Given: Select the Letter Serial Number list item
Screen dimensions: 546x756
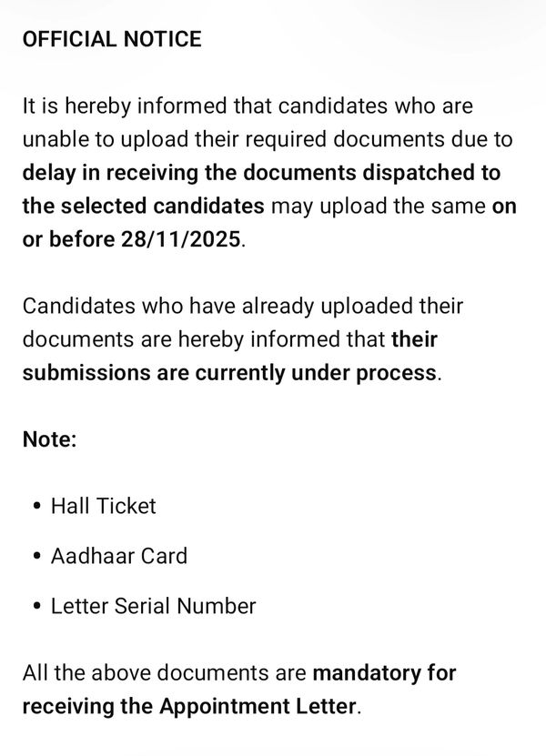Looking at the screenshot, I should 154,605.
